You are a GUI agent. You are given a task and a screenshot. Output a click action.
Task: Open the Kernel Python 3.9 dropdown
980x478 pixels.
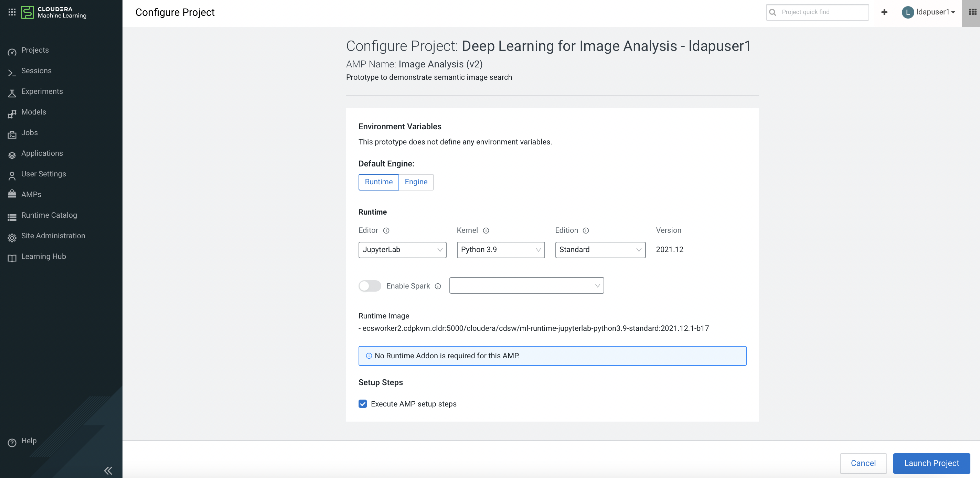[500, 250]
